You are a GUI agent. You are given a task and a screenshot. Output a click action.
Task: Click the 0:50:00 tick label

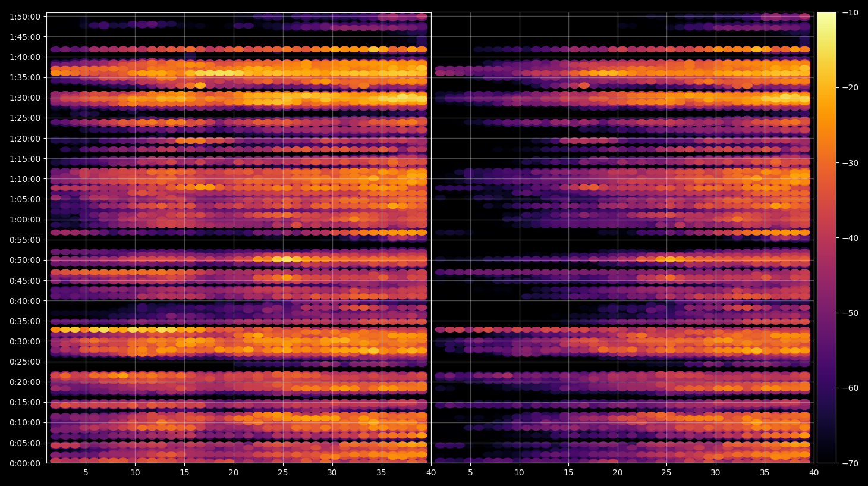[x=25, y=260]
